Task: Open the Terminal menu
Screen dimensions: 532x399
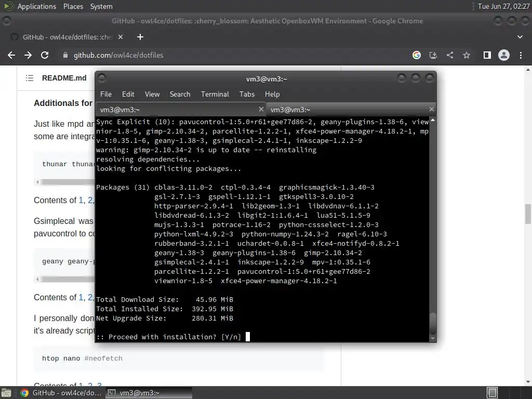Action: [x=215, y=95]
